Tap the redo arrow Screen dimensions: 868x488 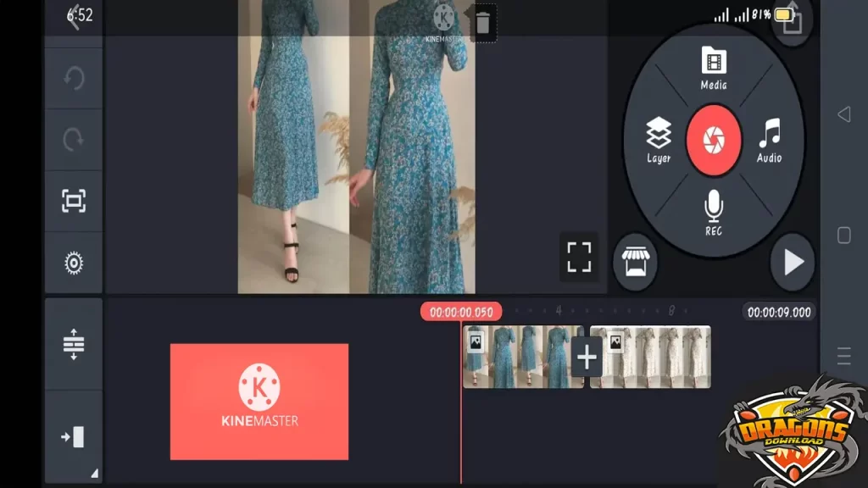point(74,139)
